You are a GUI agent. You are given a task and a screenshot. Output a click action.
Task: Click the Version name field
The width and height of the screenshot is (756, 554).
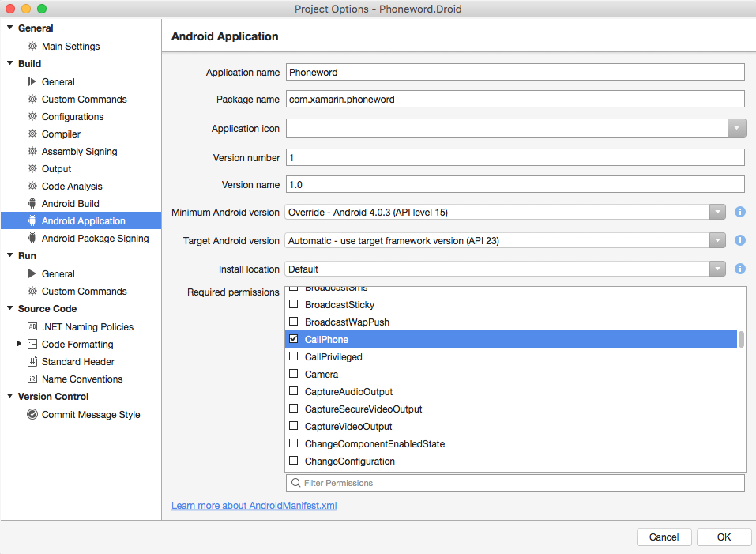515,185
